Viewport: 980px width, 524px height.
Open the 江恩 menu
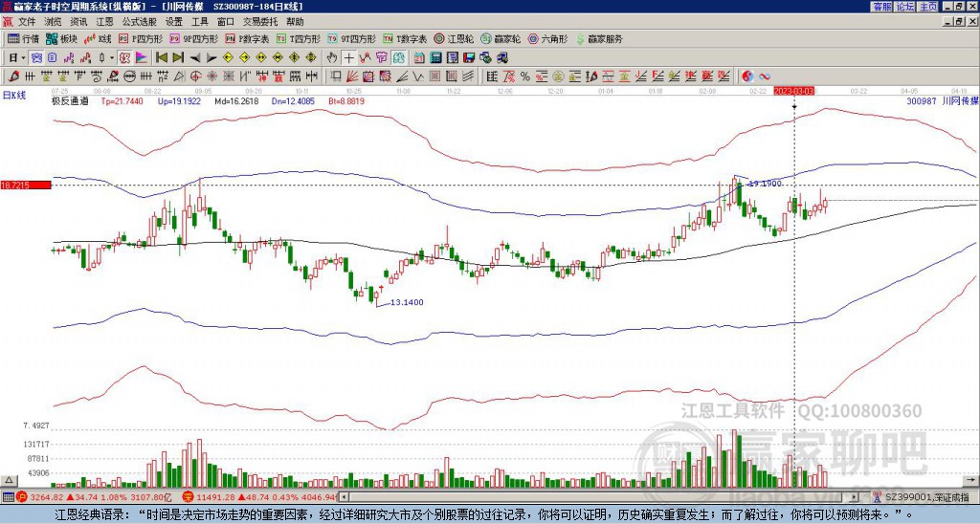104,22
